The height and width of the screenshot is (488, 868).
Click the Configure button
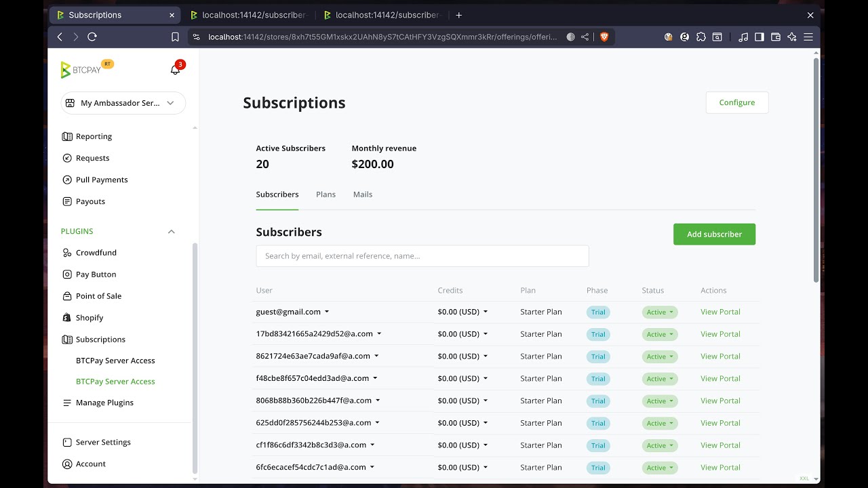click(x=736, y=102)
